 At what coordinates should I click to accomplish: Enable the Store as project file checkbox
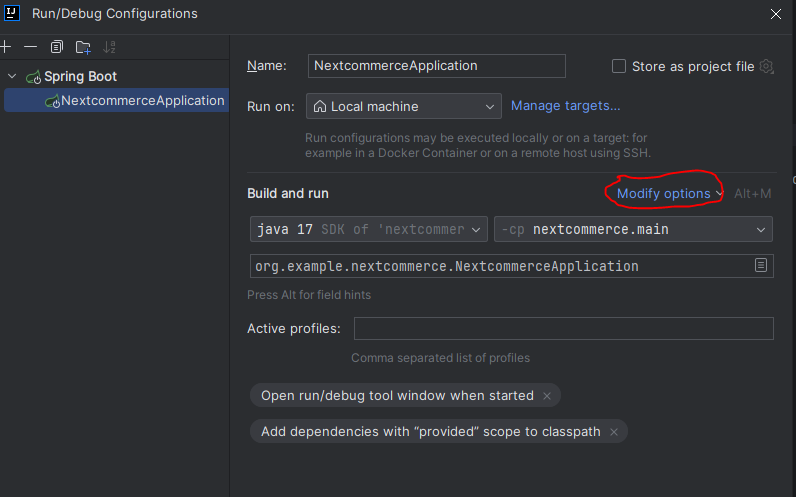click(x=619, y=67)
